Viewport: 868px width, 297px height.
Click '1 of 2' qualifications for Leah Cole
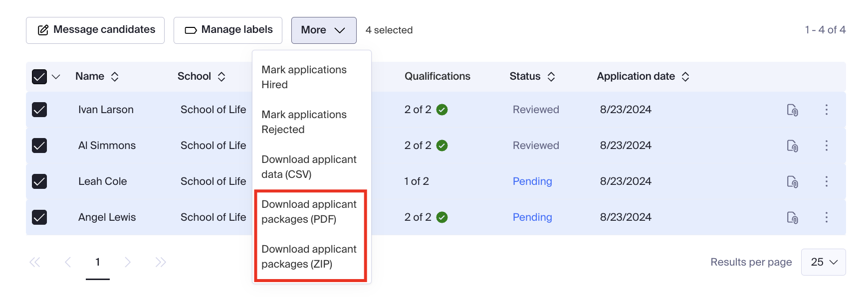(417, 181)
